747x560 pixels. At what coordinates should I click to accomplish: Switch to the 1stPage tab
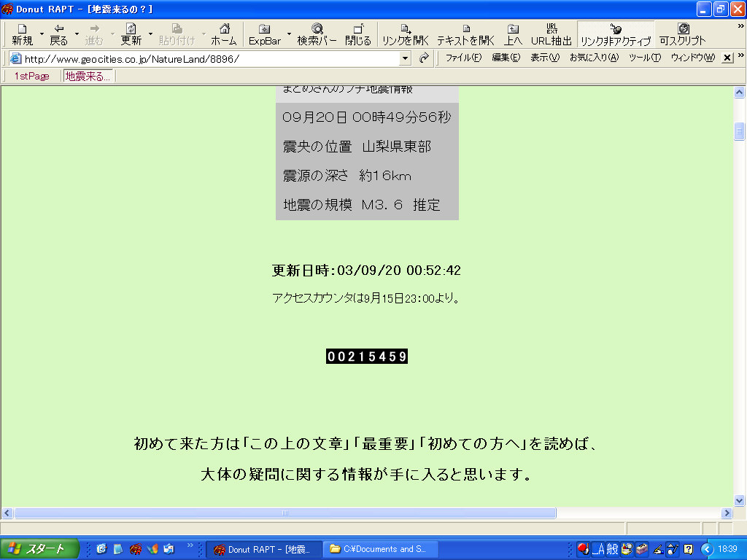click(31, 76)
